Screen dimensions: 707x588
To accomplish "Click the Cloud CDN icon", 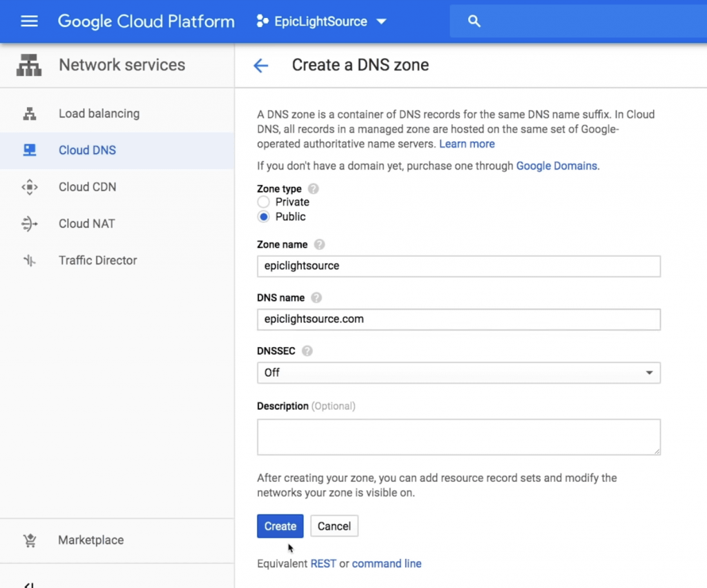I will [30, 187].
